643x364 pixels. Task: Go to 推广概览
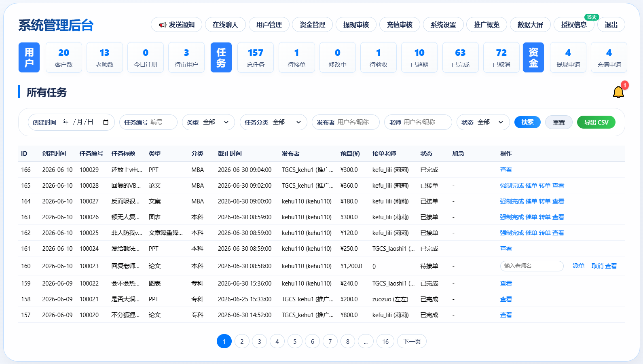pos(486,25)
